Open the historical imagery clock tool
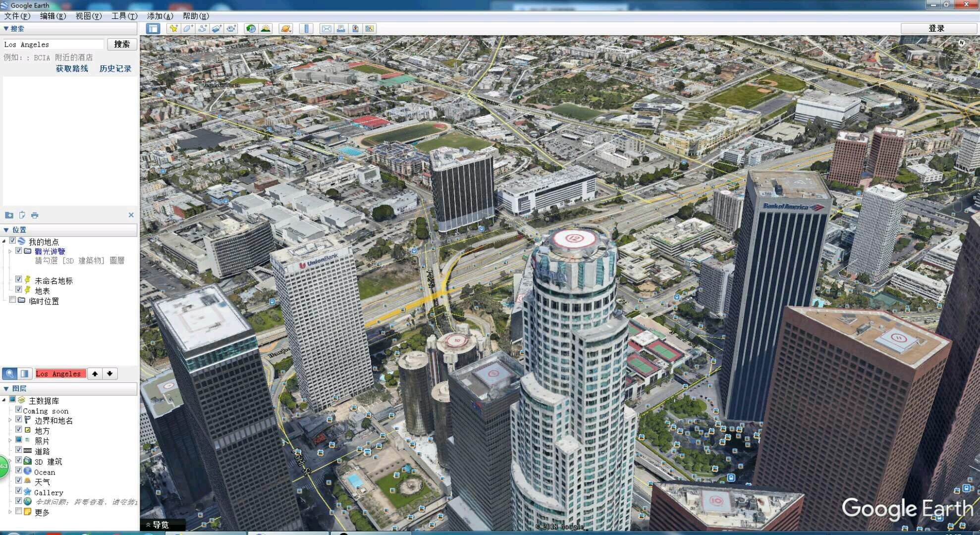 coord(251,29)
